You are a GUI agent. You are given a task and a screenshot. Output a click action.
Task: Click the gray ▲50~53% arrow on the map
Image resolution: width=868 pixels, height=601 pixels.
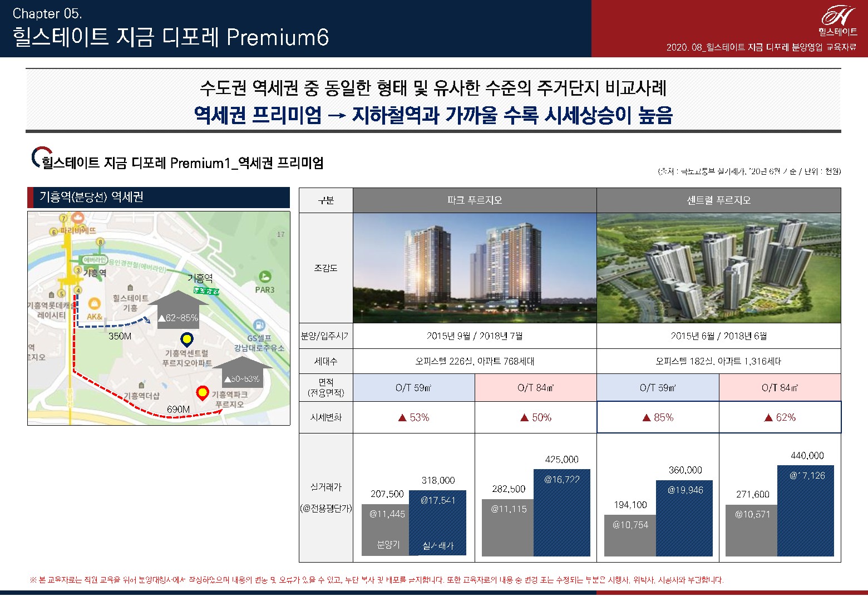click(x=243, y=373)
